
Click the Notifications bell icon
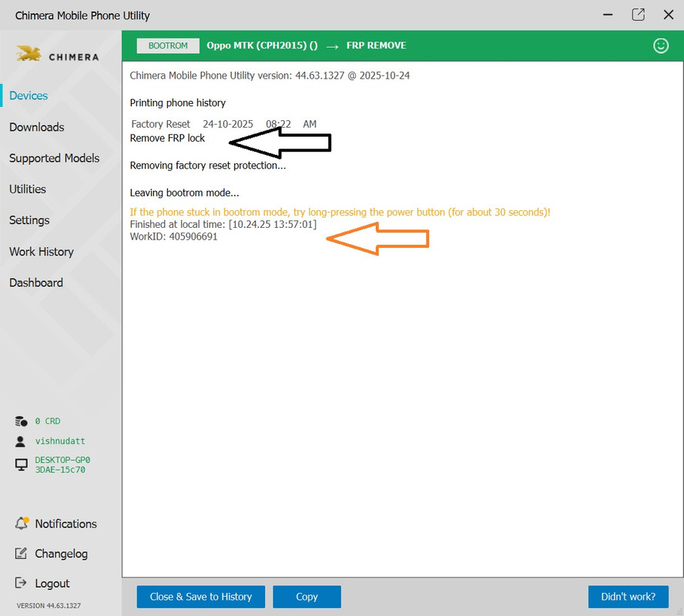pyautogui.click(x=22, y=523)
